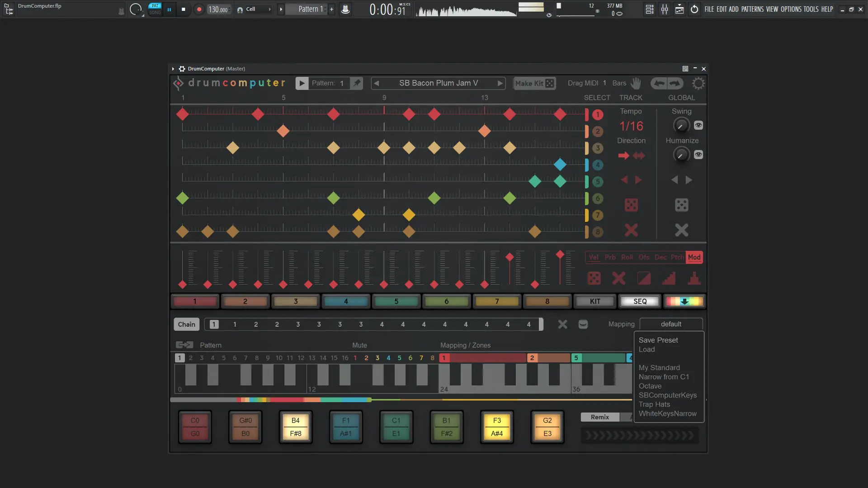Toggle the Swing eye visibility icon
This screenshot has width=868, height=488.
698,125
